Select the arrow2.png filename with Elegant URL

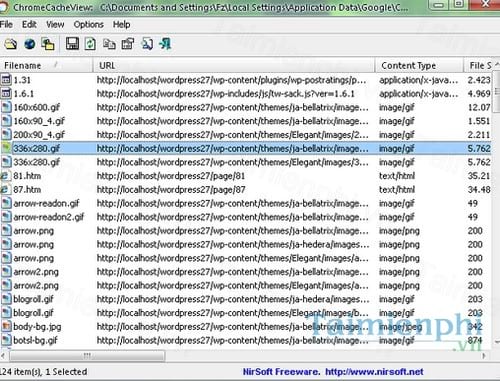36,285
